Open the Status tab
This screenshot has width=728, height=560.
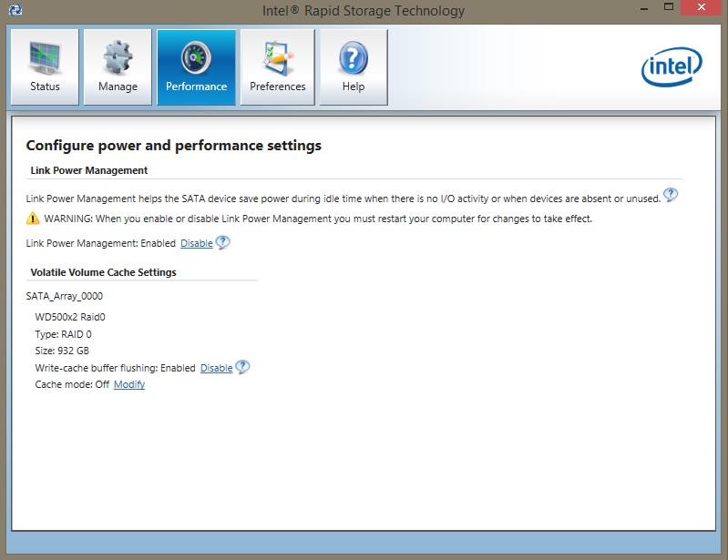coord(45,67)
